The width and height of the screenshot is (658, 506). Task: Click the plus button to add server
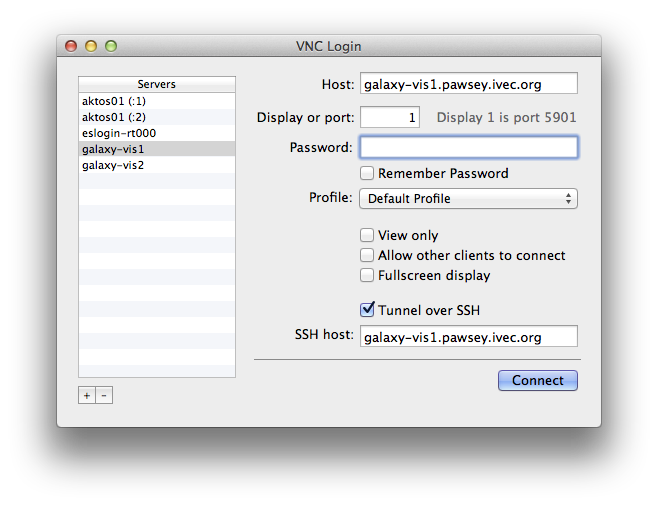pos(87,395)
